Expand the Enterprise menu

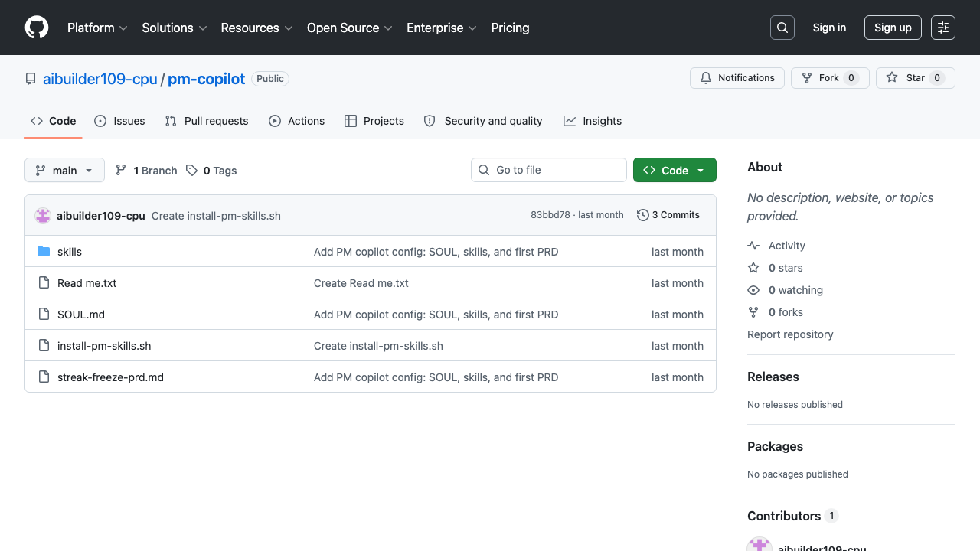click(442, 28)
